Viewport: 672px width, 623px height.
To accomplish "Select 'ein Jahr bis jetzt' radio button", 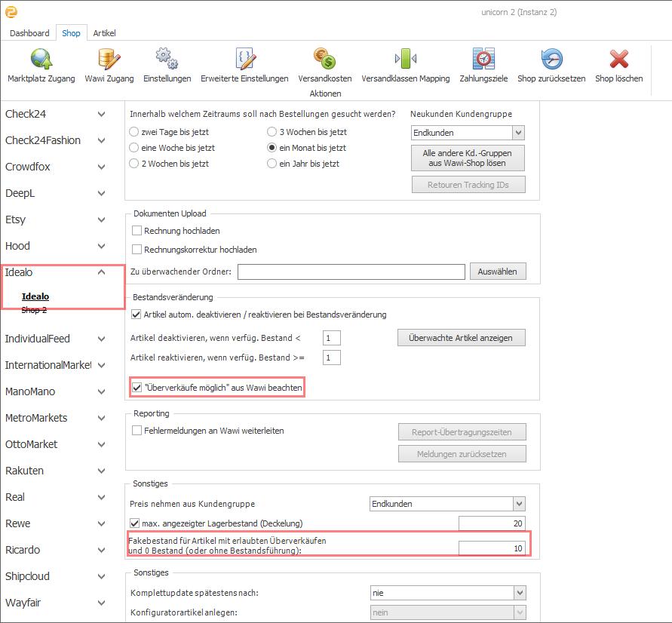I will point(272,164).
